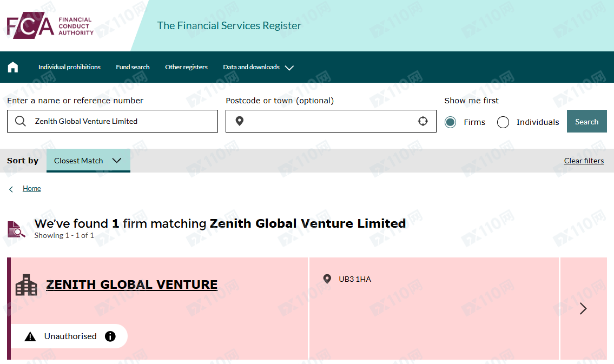Click the magnifier icon in name field

21,121
